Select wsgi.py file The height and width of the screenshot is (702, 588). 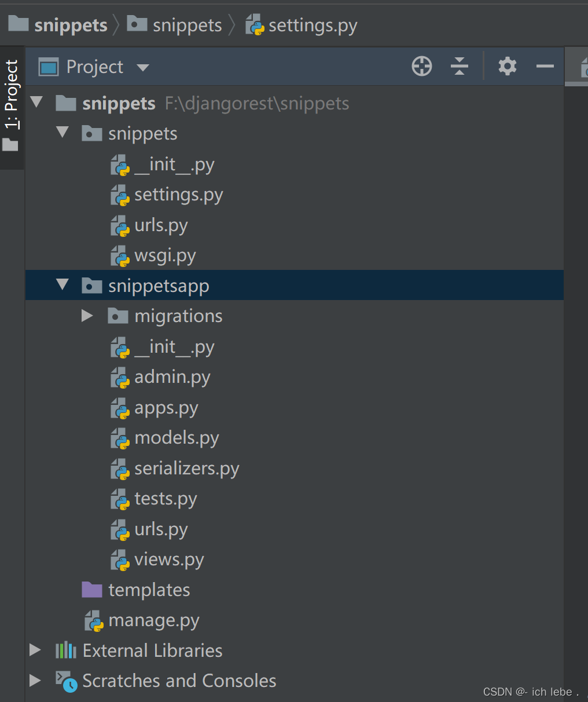coord(295,255)
